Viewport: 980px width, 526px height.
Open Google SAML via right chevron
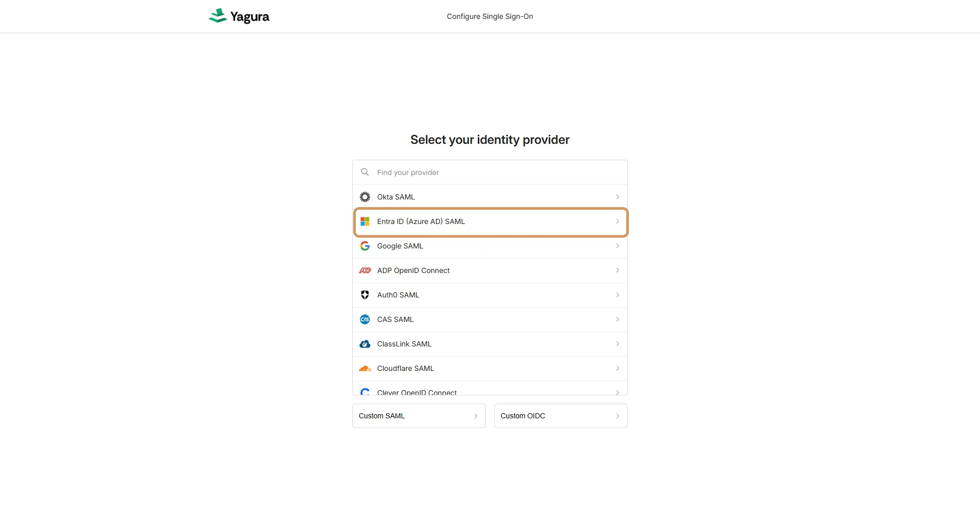pos(618,246)
